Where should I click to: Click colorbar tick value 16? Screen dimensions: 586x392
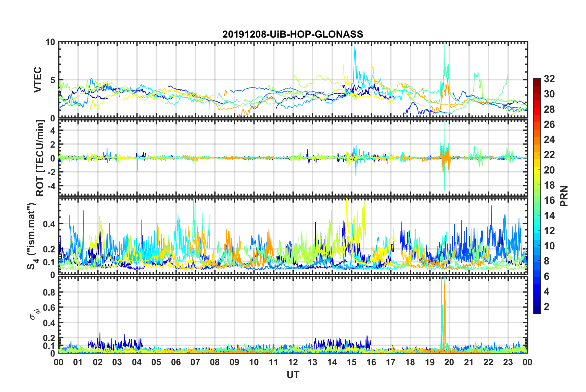pyautogui.click(x=549, y=200)
